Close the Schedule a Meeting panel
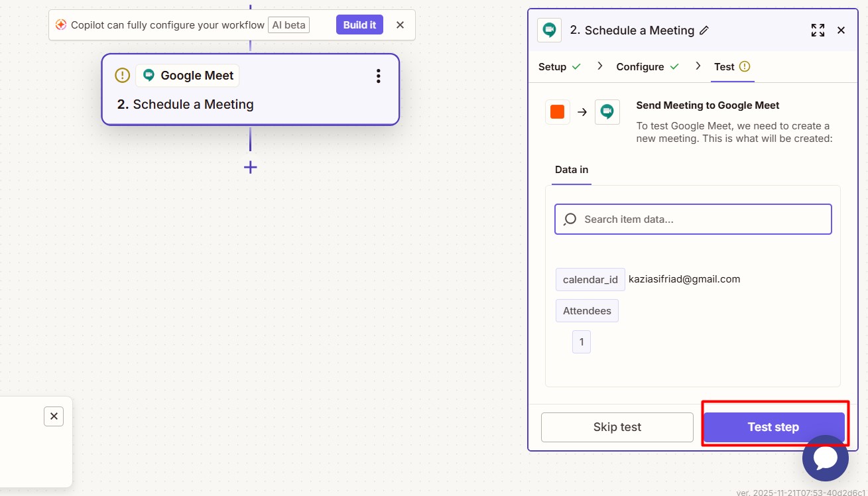The image size is (868, 496). coord(841,31)
